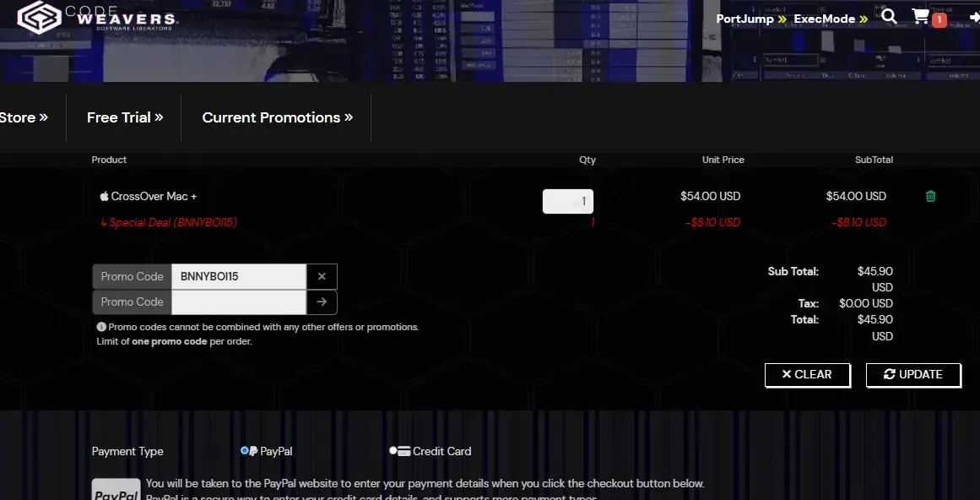Click the filled promo code field BNNYBOI15
Viewport: 980px width, 500px height.
click(x=239, y=276)
